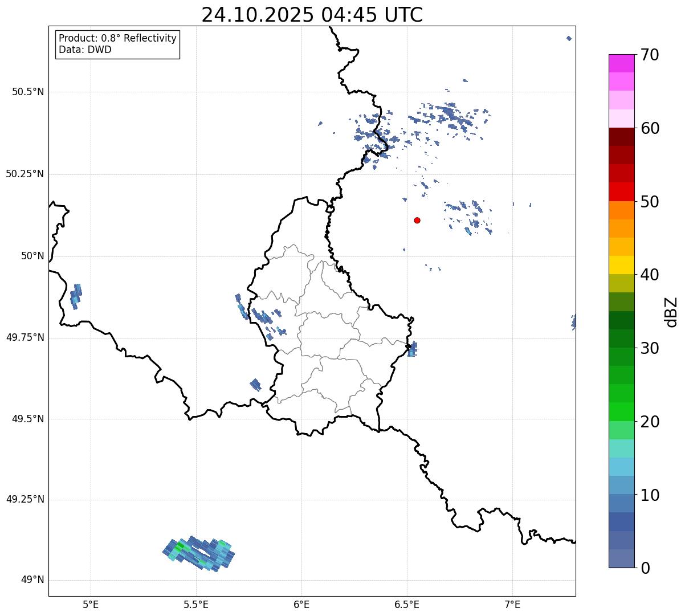This screenshot has width=685, height=616.
Task: Click the colorbar 50 tick label
Action: [650, 202]
